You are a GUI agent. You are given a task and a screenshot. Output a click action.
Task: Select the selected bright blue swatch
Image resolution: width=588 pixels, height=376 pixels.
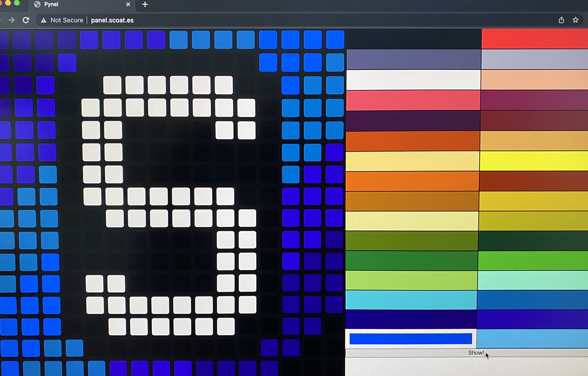[411, 339]
